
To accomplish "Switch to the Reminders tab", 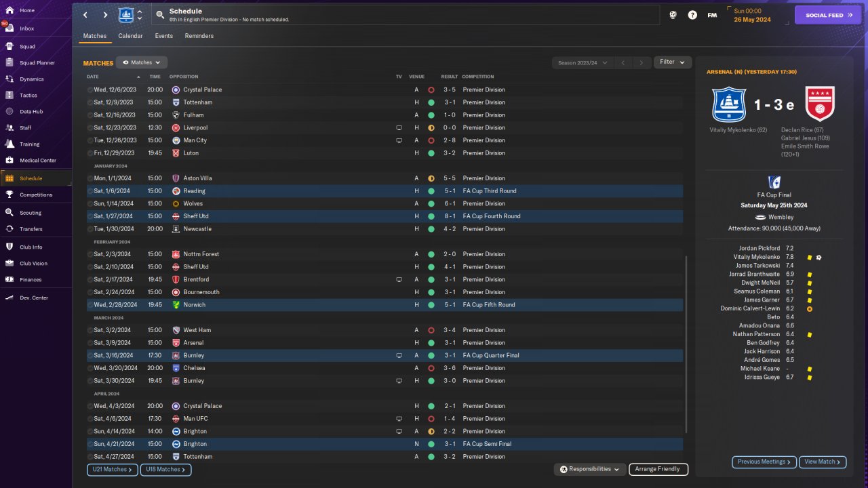I will 199,36.
